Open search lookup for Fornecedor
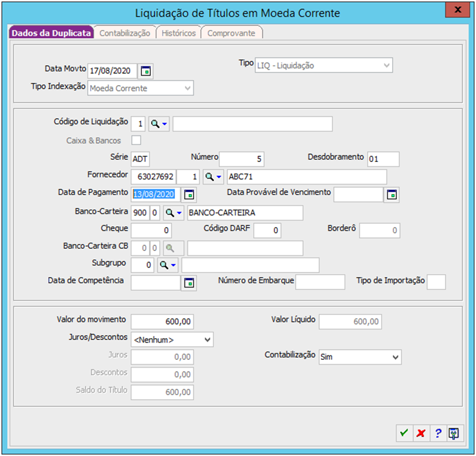The image size is (476, 456). point(213,177)
